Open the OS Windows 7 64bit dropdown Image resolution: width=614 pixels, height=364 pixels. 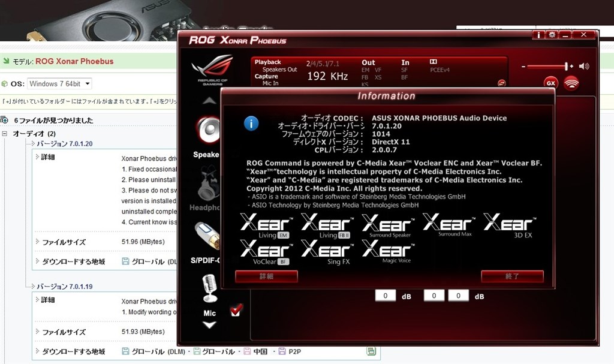coord(59,84)
